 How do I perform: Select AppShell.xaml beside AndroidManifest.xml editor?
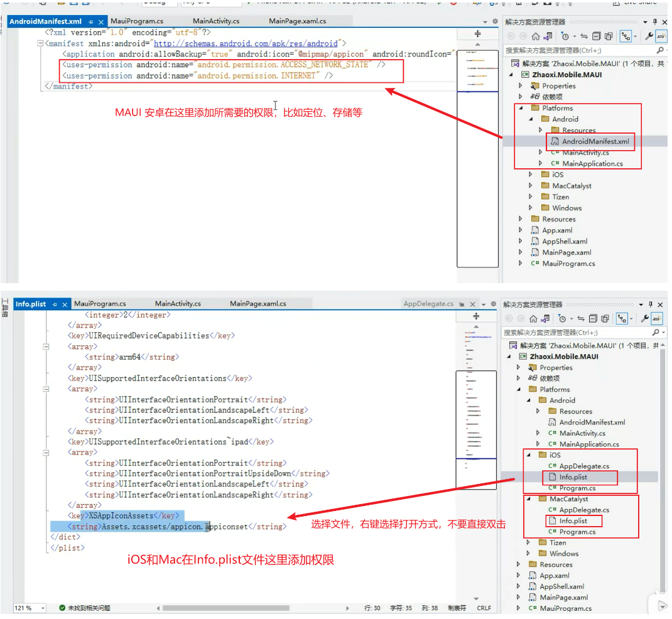(565, 242)
